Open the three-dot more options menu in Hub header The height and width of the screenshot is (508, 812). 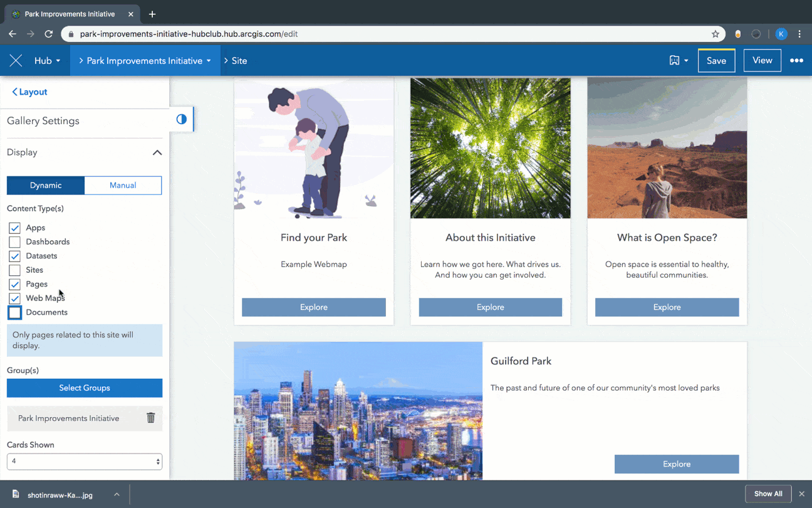pos(796,61)
